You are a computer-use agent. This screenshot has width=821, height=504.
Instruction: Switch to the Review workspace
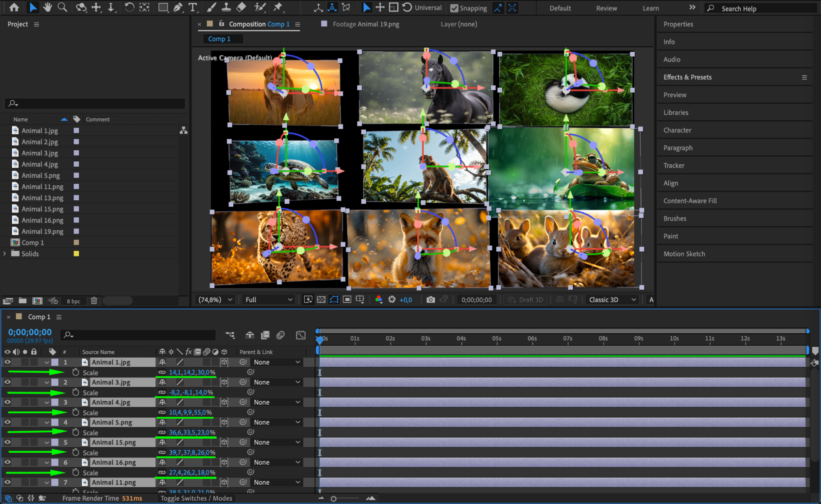606,8
